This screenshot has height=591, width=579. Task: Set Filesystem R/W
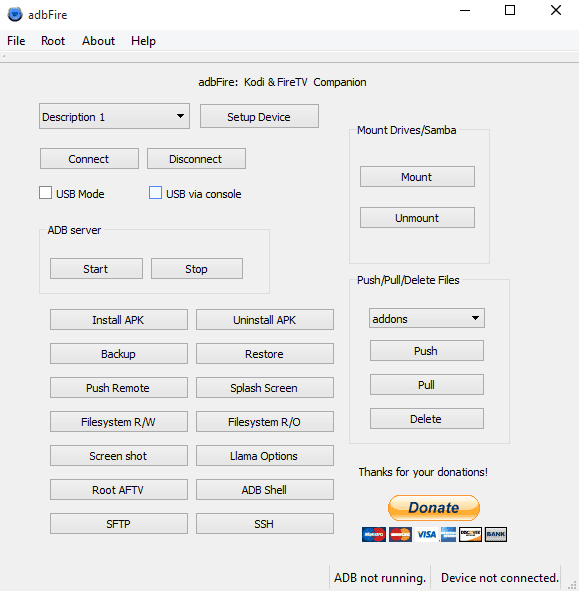pos(119,421)
